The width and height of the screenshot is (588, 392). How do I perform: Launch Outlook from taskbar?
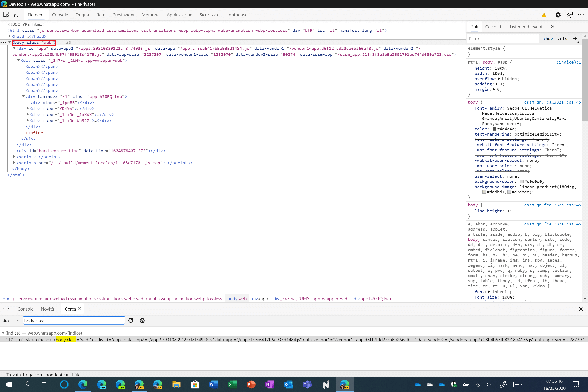click(x=288, y=384)
